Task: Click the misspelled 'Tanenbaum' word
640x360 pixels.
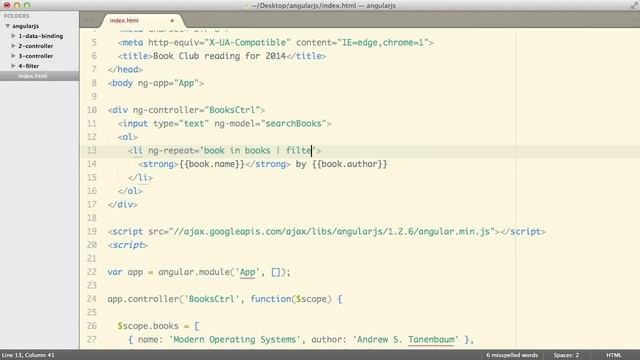Action: (x=431, y=340)
